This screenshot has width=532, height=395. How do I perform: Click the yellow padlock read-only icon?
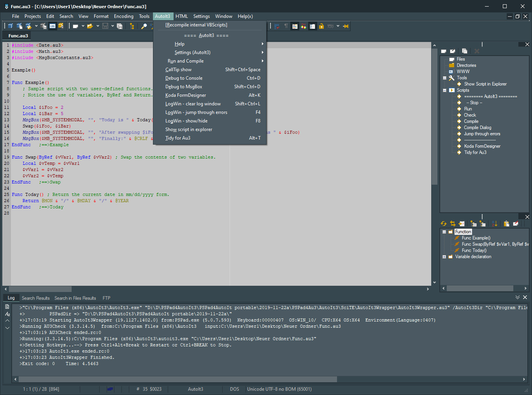(321, 26)
